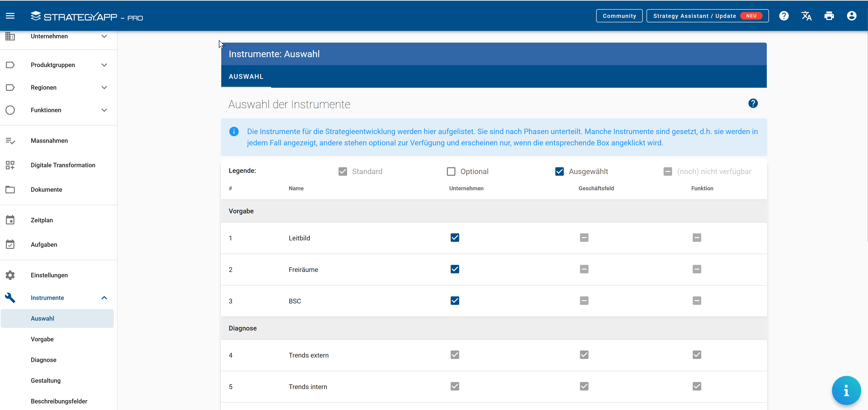
Task: Click Trends intern Funktion checkbox
Action: click(x=696, y=386)
